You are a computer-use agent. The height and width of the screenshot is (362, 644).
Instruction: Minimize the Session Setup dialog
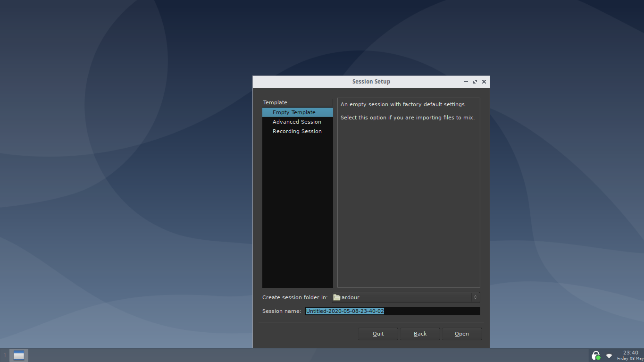pyautogui.click(x=466, y=82)
